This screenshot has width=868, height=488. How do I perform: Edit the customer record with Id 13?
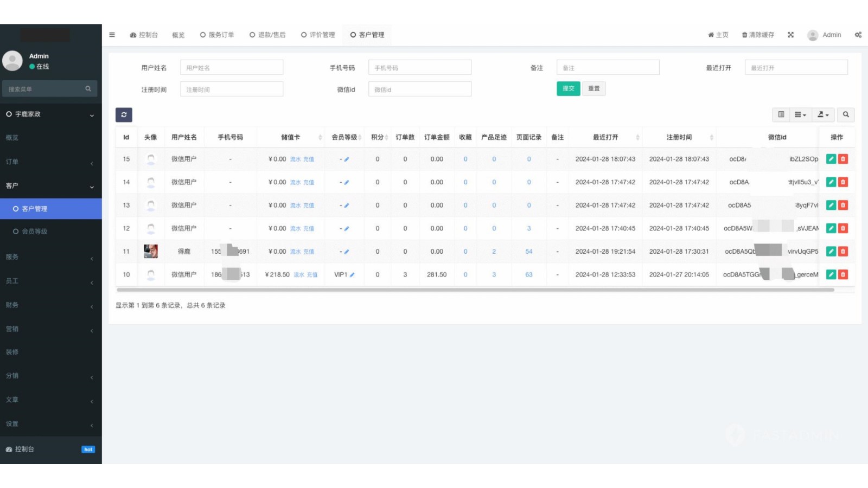click(831, 205)
